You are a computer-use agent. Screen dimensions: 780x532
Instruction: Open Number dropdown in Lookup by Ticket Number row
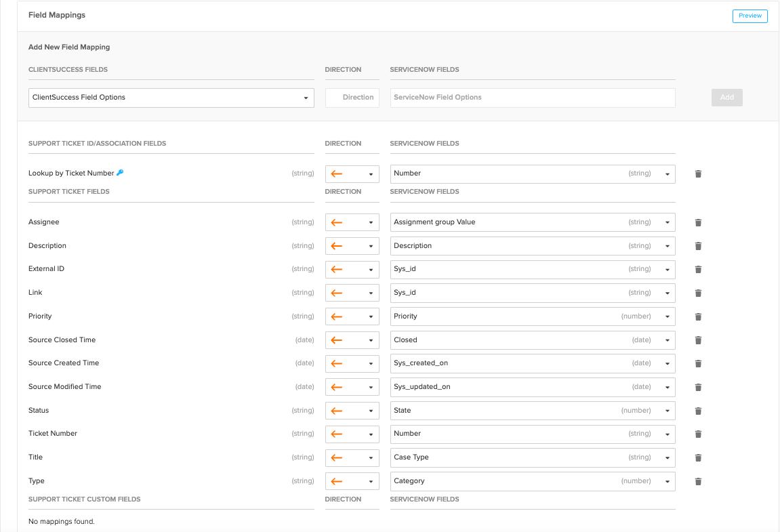pos(533,173)
